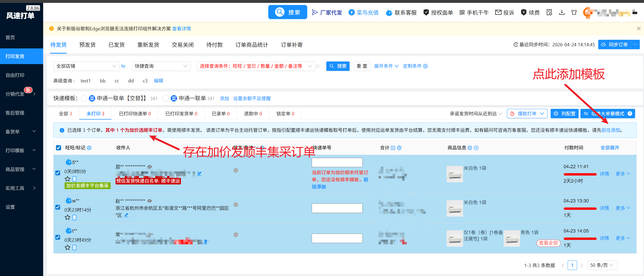Edit address pencil icon for 赵** order
The width and height of the screenshot is (644, 276).
click(126, 215)
